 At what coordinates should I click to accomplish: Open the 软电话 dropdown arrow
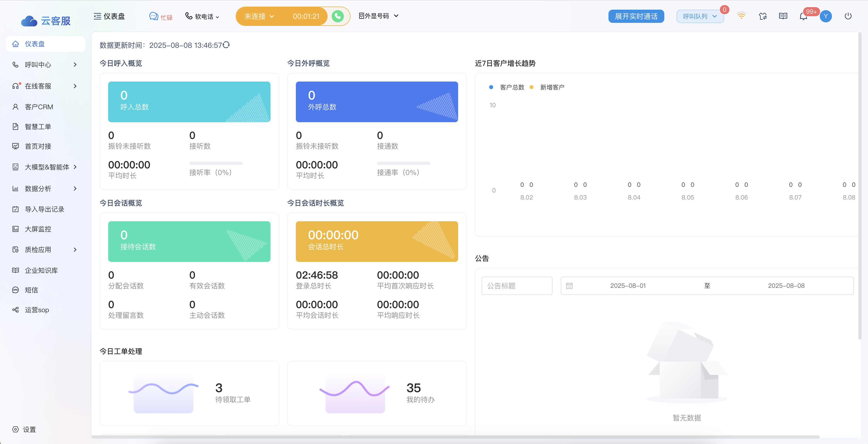[217, 17]
